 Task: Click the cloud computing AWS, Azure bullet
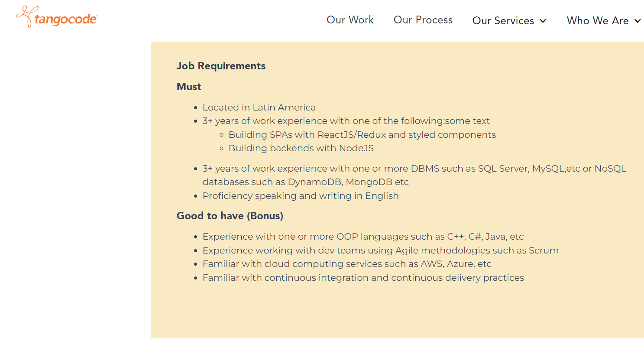click(x=347, y=264)
